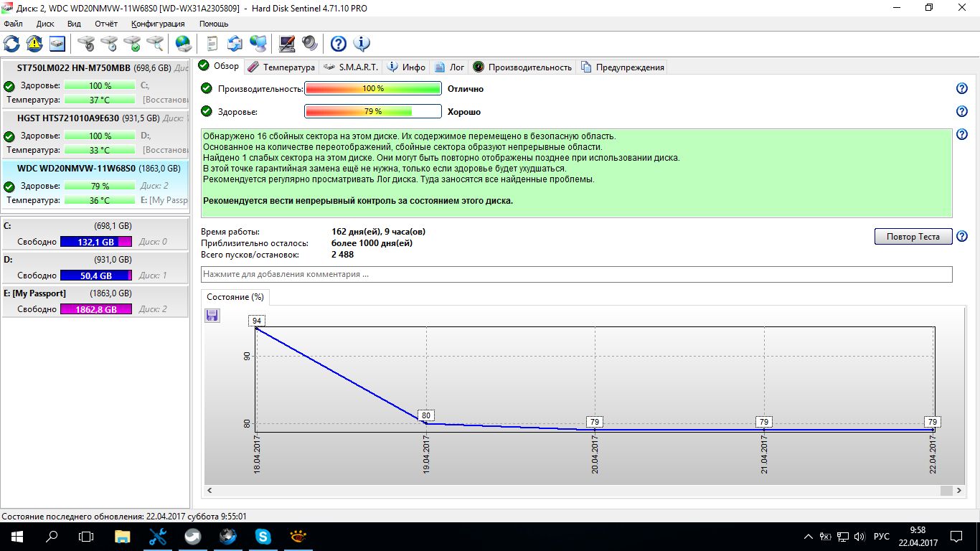Image resolution: width=980 pixels, height=551 pixels.
Task: Click the monitor with brush configuration icon
Action: pyautogui.click(x=287, y=44)
